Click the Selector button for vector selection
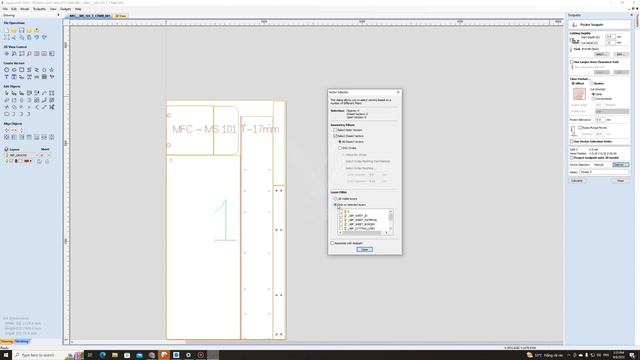Viewport: 640px width, 360px height. pyautogui.click(x=620, y=164)
